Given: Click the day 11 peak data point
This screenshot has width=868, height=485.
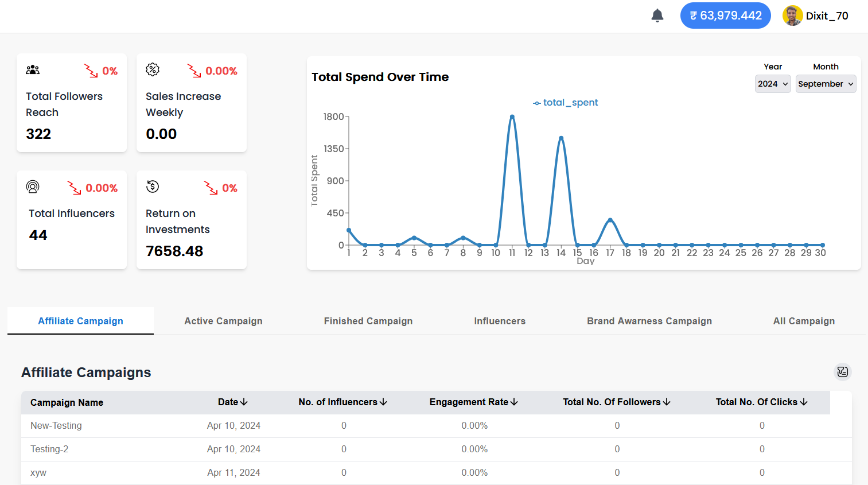Looking at the screenshot, I should [512, 117].
